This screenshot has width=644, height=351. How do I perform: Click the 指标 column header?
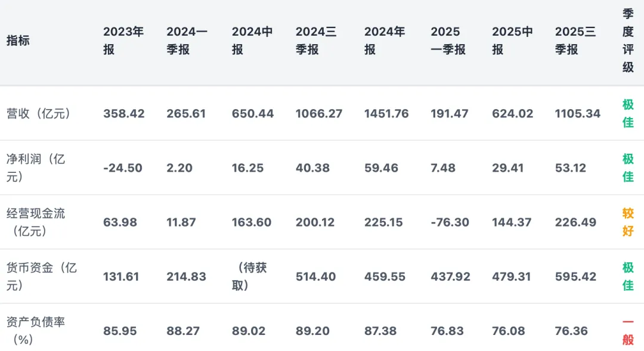(18, 41)
